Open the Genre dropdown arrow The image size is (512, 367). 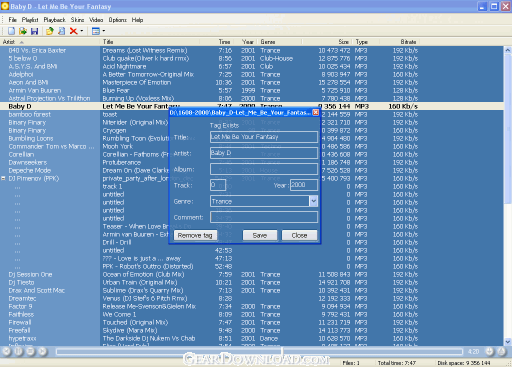[x=313, y=201]
